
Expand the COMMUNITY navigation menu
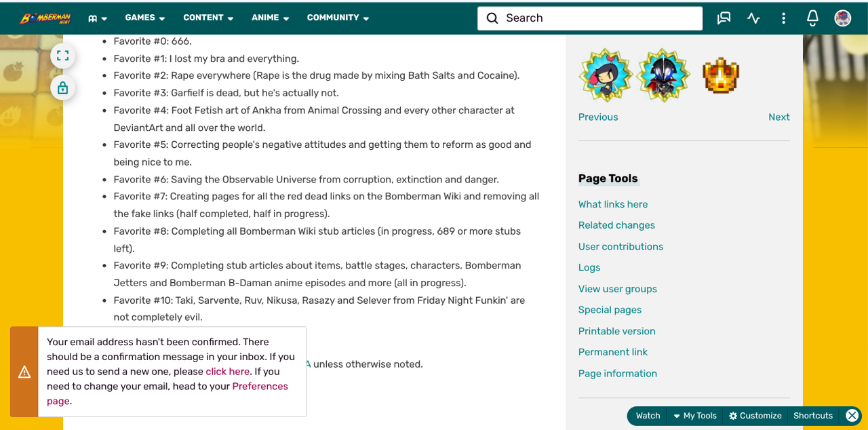(338, 18)
